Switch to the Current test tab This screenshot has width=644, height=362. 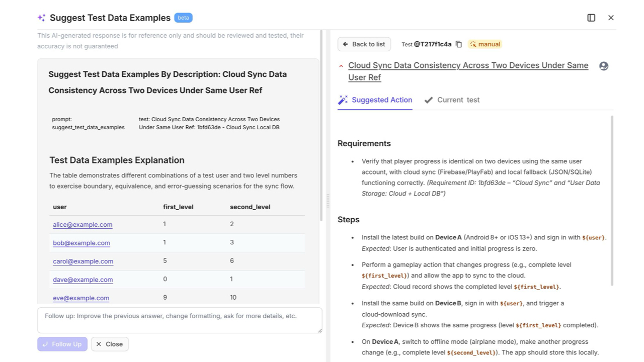pyautogui.click(x=452, y=100)
